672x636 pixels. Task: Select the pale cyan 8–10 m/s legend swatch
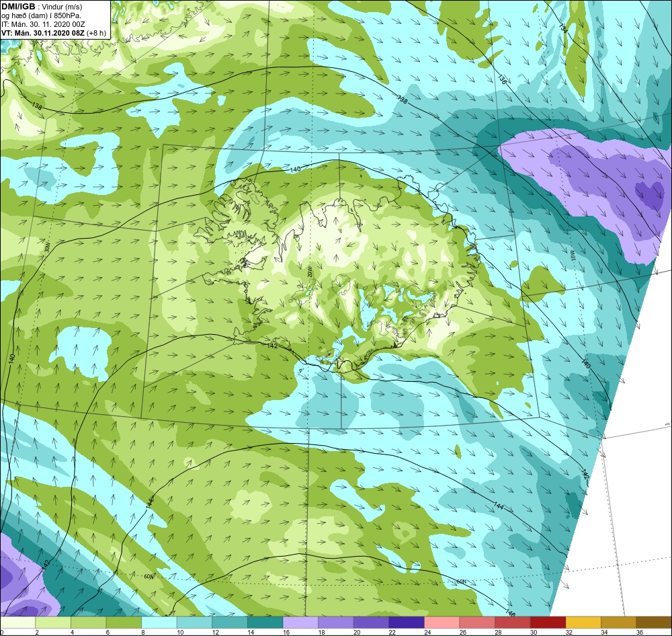point(159,623)
